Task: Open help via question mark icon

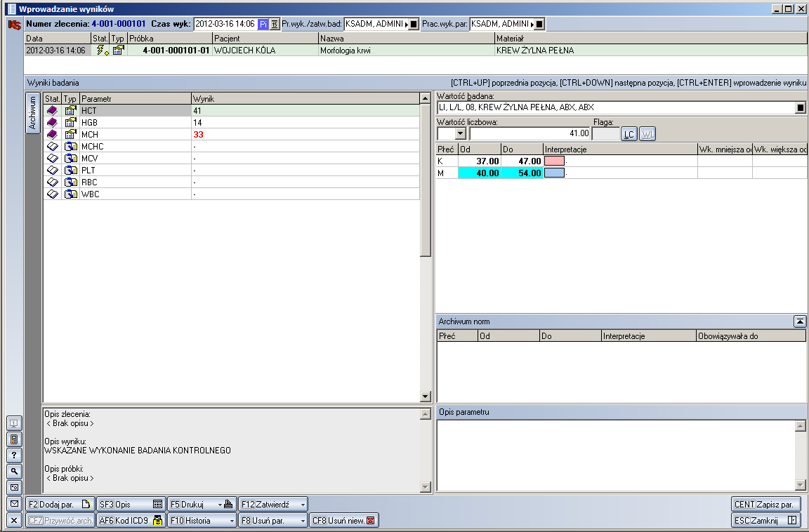Action: [x=13, y=455]
